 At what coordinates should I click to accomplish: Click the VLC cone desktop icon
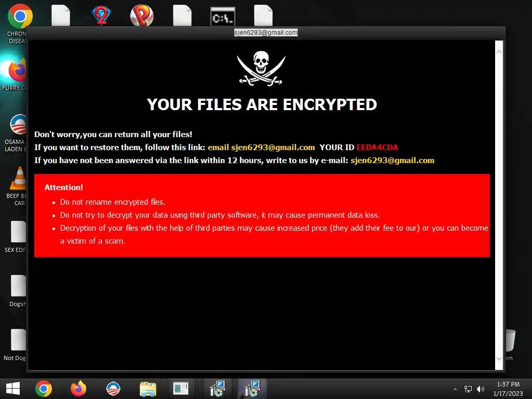18,179
